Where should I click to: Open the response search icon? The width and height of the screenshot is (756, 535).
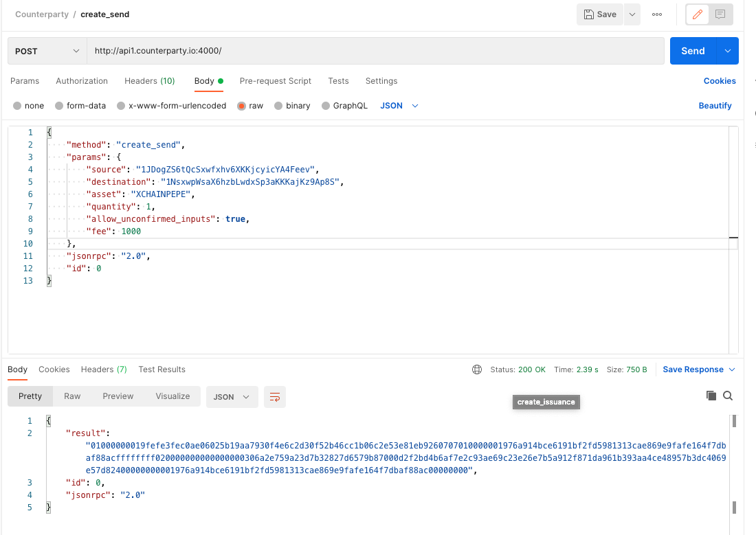(728, 396)
